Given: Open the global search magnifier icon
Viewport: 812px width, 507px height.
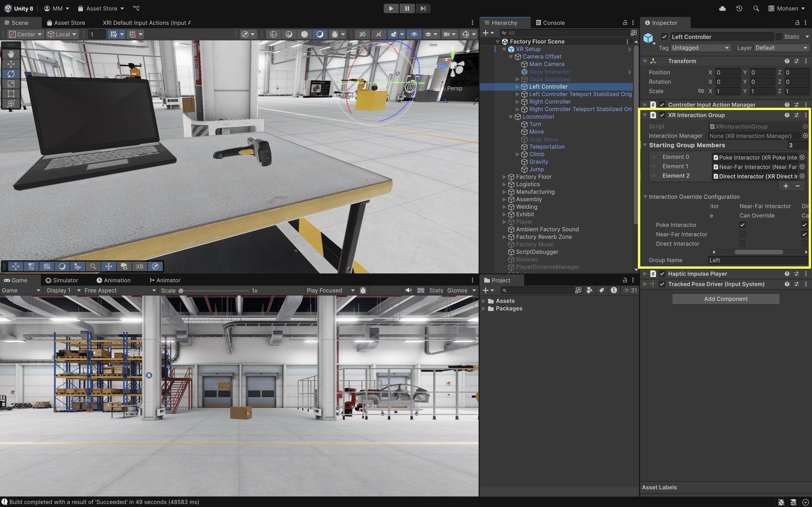Looking at the screenshot, I should pos(756,8).
